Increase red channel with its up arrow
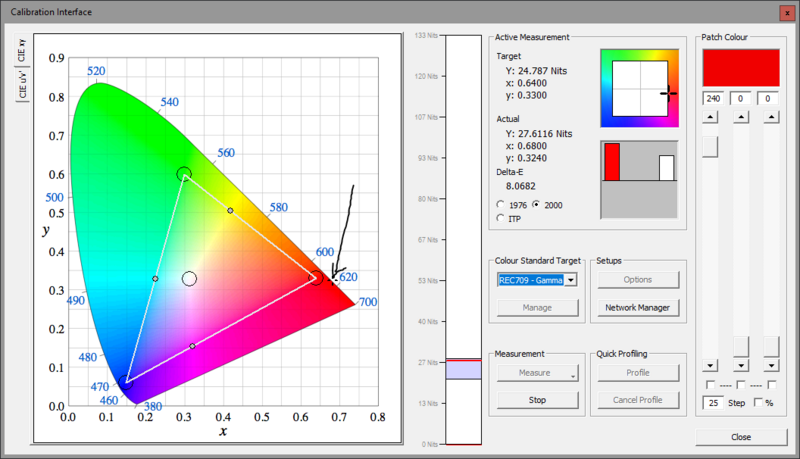Viewport: 800px width, 459px height. (x=710, y=117)
